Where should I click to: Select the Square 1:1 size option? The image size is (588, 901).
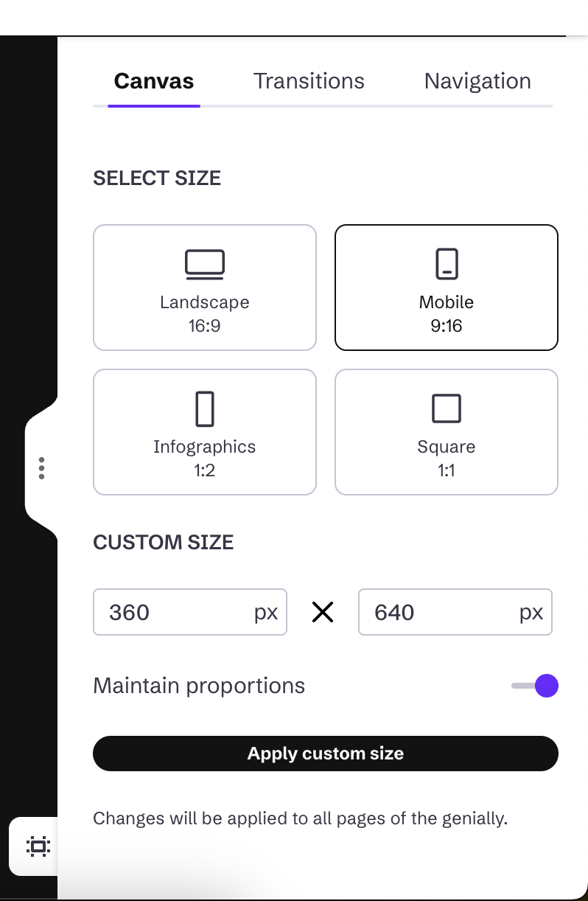[447, 432]
